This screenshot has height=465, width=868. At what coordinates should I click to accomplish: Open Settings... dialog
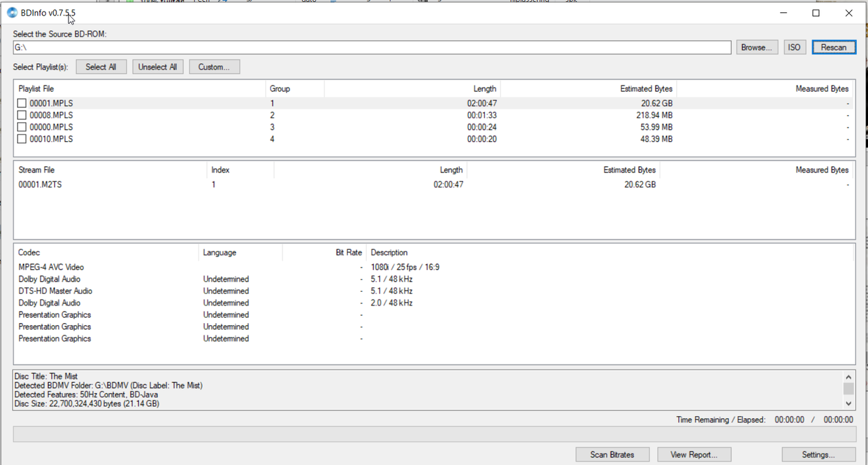(818, 455)
